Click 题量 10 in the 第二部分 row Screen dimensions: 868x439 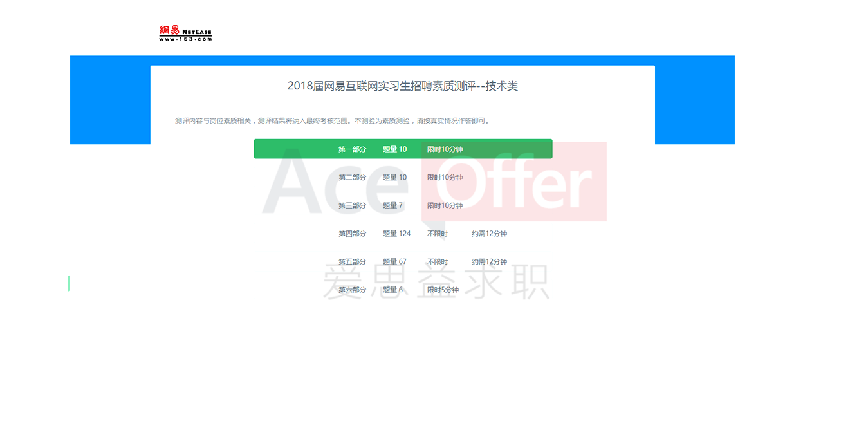pos(394,178)
